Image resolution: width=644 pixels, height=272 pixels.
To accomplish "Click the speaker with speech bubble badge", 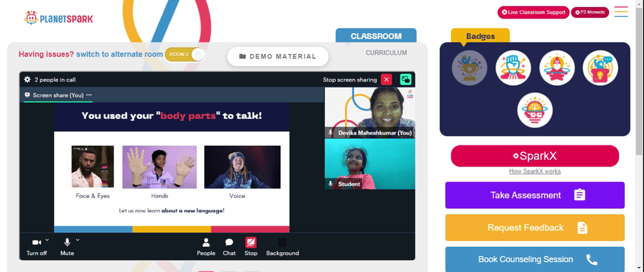I will [x=600, y=68].
